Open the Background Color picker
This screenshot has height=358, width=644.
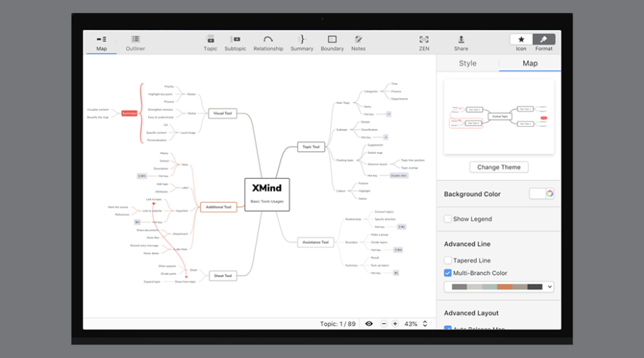542,193
